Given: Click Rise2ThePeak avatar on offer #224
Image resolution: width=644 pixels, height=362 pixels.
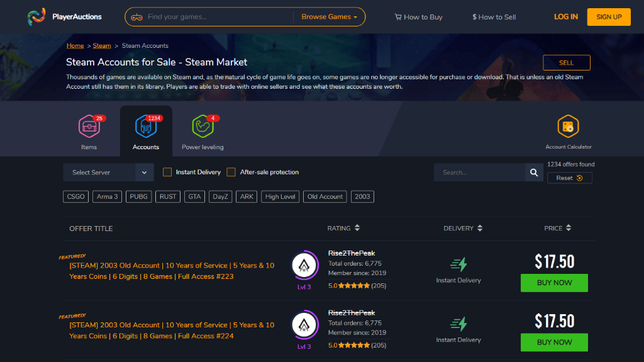Looking at the screenshot, I should tap(304, 325).
